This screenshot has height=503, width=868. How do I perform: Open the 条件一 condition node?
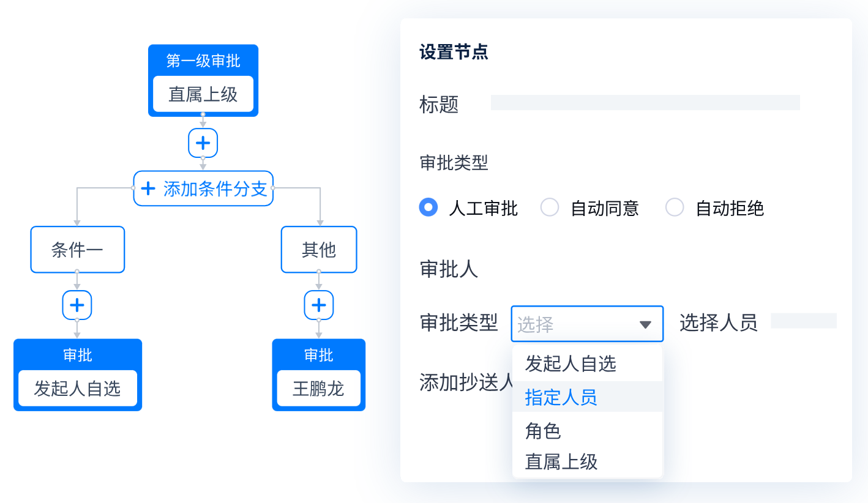tap(78, 250)
